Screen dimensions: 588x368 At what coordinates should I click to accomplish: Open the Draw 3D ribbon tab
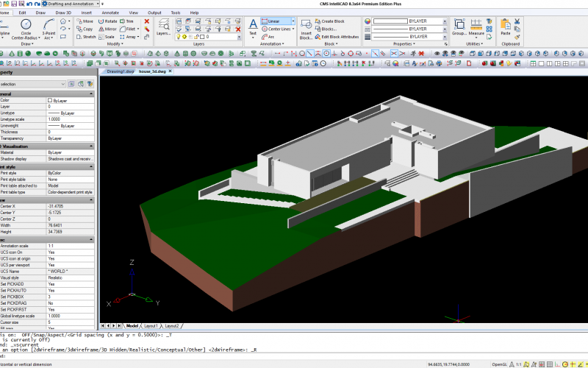point(63,13)
